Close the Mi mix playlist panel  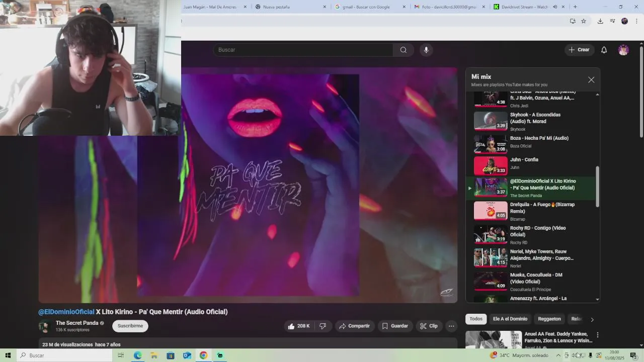click(x=591, y=80)
